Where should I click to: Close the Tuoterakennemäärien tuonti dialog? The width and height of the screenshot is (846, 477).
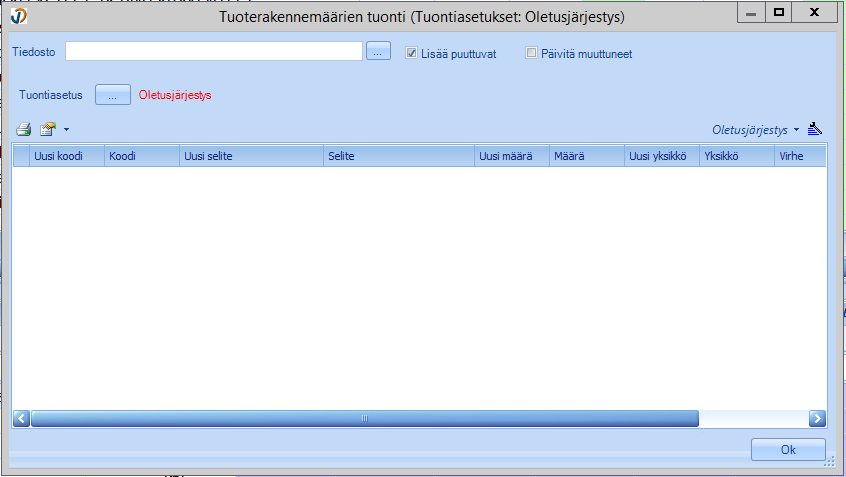[x=814, y=13]
